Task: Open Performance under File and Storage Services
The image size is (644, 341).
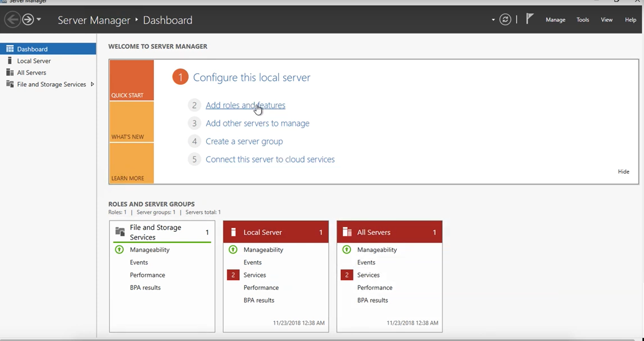Action: pyautogui.click(x=147, y=275)
